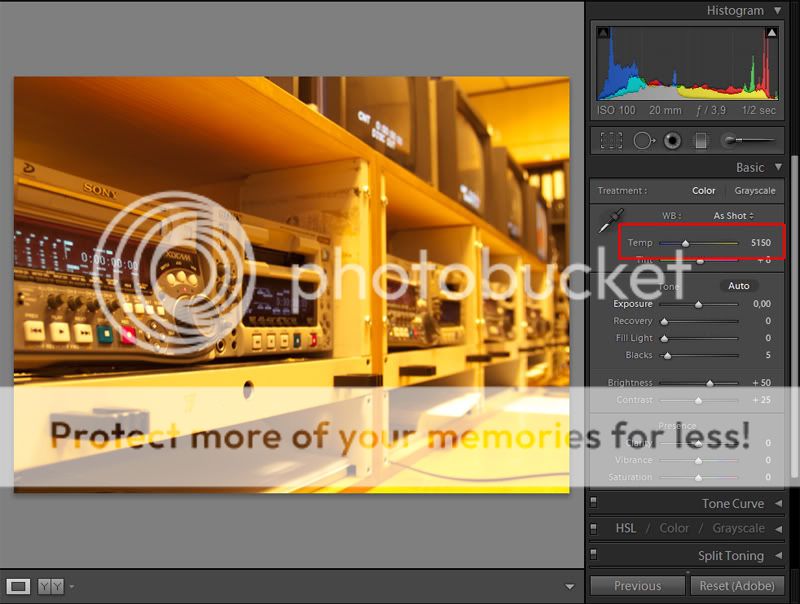Screen dimensions: 800x604
Task: Toggle highlight clipping indicator in histogram
Action: pos(771,33)
